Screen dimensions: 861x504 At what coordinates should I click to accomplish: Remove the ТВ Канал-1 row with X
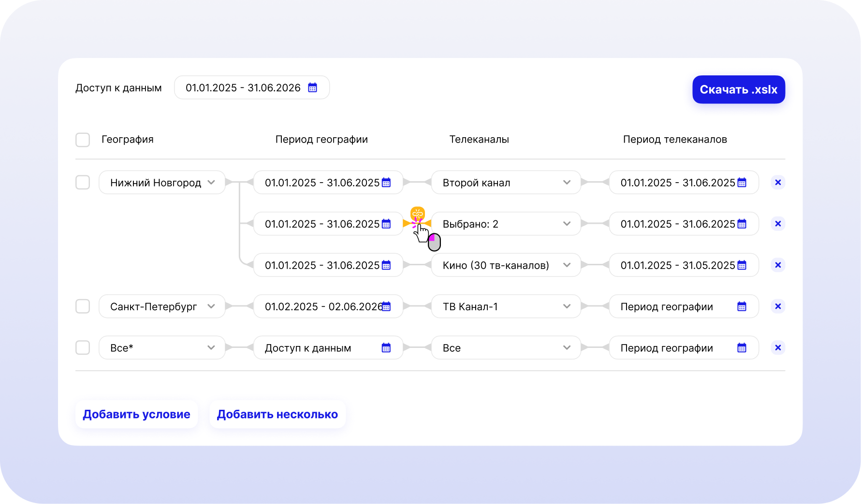778,306
